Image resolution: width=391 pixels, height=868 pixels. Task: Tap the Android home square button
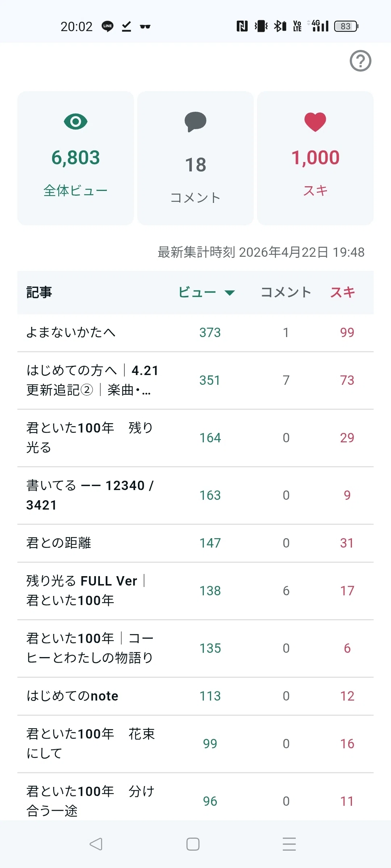(193, 844)
